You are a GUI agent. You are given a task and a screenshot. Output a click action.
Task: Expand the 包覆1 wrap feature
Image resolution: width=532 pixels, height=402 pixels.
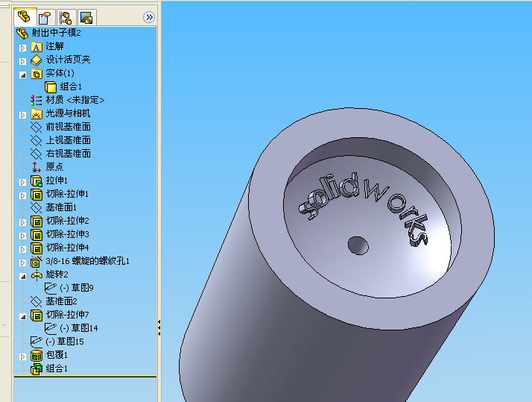click(23, 357)
